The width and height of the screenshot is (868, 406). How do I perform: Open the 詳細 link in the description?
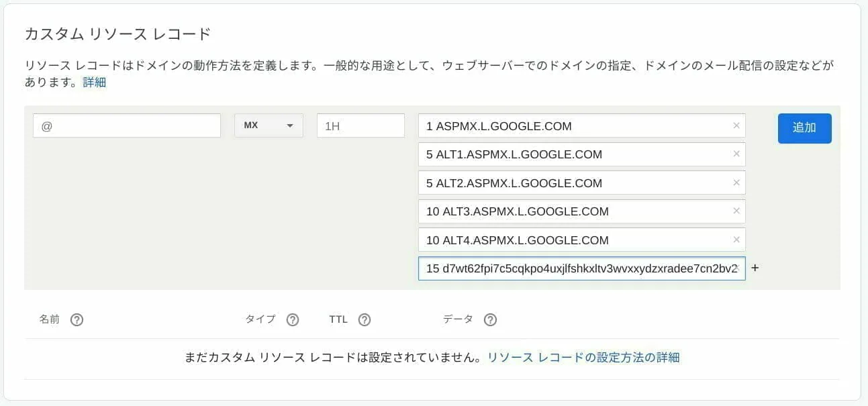coord(95,83)
